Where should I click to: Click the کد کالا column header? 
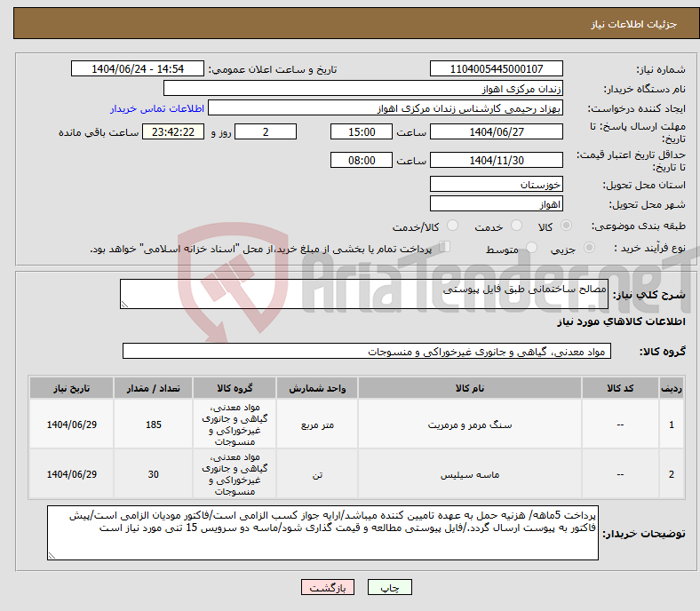(620, 388)
